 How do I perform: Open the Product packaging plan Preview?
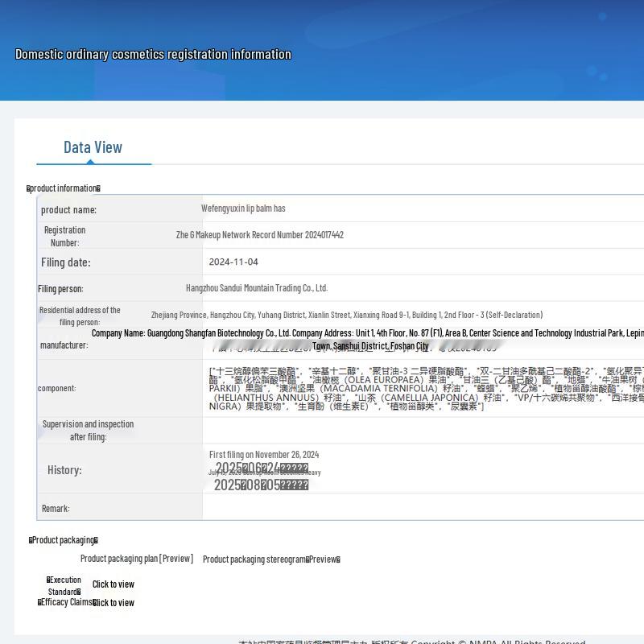[136, 559]
